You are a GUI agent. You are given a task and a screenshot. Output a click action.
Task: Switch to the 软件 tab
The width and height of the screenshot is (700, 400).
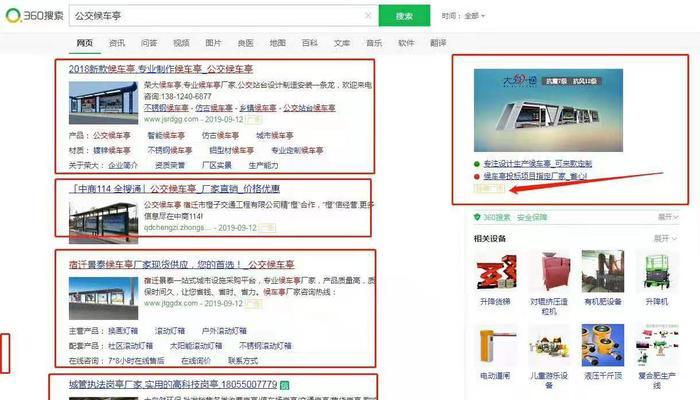pyautogui.click(x=406, y=43)
